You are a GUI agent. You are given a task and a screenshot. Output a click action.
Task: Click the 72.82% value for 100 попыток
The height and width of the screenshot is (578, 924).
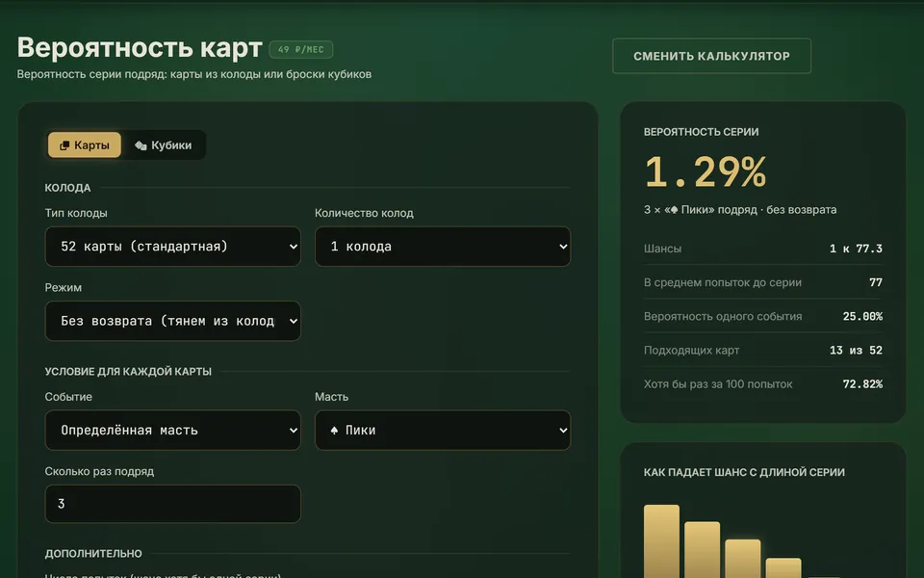(862, 384)
